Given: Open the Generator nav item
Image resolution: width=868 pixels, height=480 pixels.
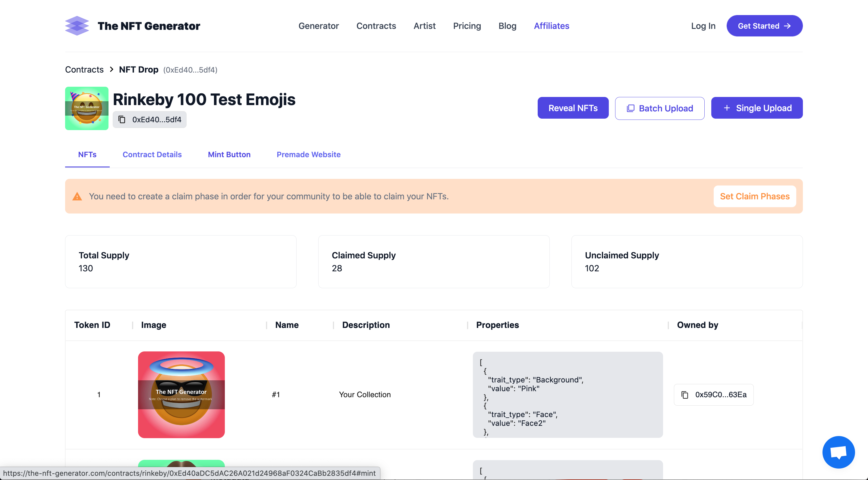Looking at the screenshot, I should (x=319, y=26).
